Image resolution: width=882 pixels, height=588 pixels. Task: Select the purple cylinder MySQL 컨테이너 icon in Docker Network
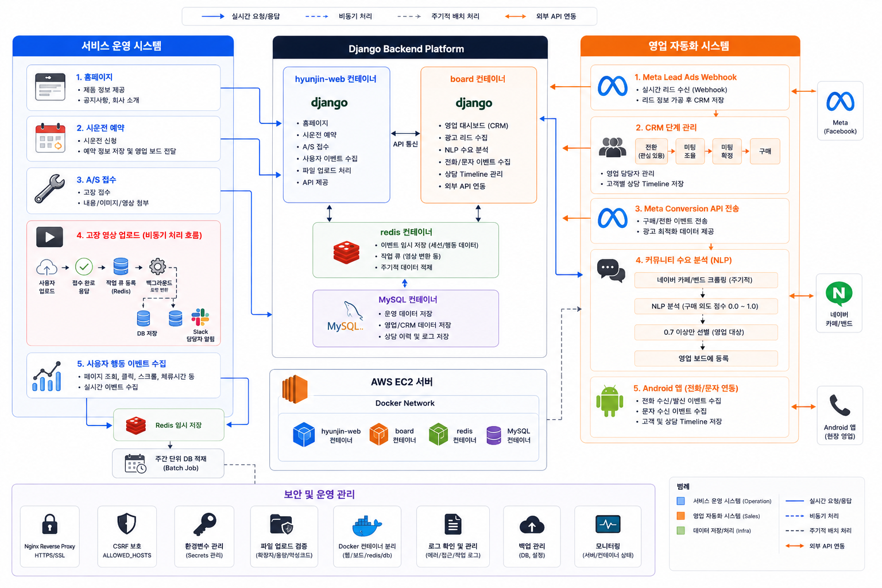494,435
